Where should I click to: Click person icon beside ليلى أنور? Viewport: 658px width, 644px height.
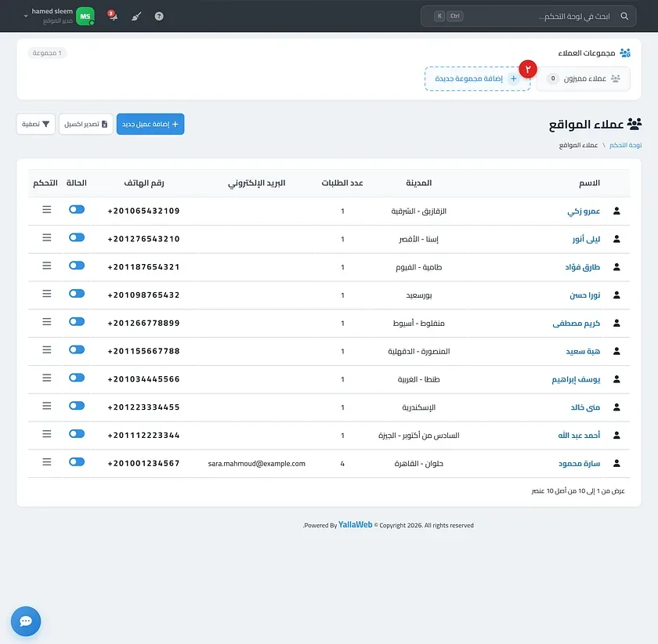(616, 239)
